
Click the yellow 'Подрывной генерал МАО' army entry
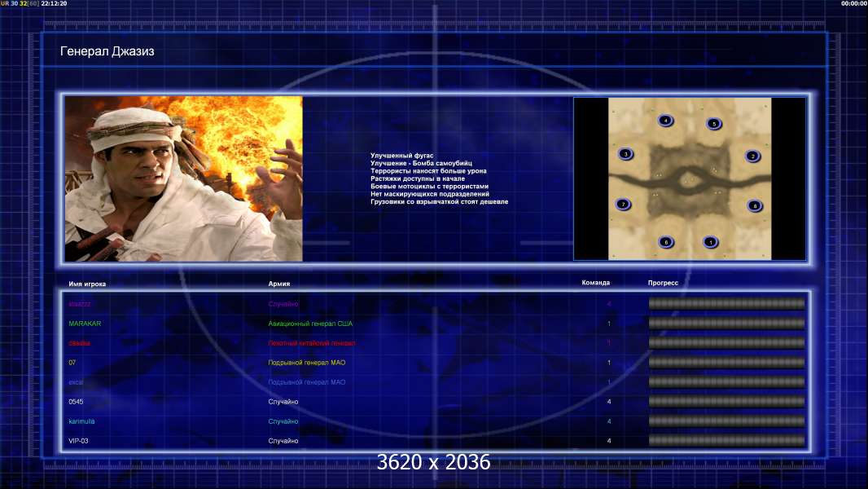307,363
